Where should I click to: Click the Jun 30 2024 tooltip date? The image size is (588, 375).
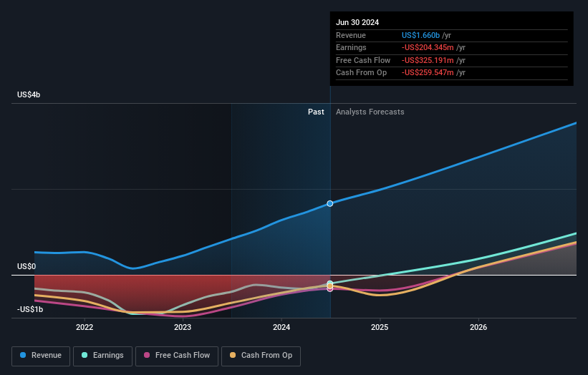tap(357, 22)
